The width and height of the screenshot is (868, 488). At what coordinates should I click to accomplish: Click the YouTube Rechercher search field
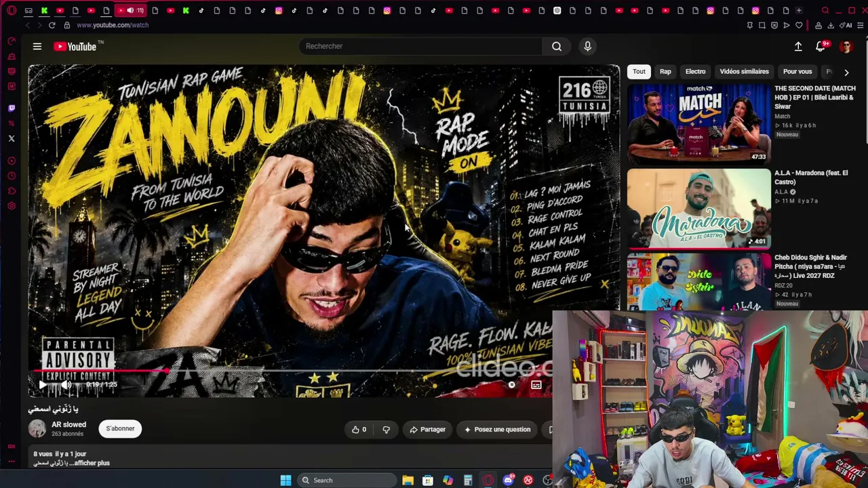coord(420,46)
